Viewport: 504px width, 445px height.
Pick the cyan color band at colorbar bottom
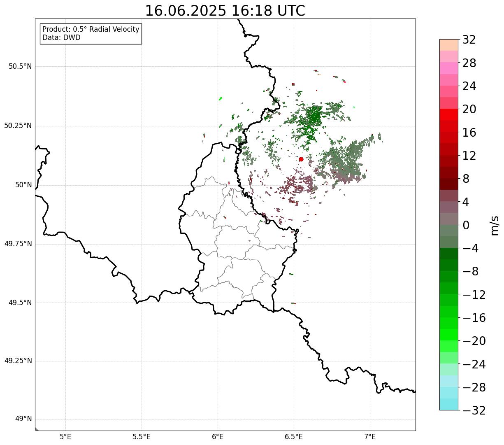[x=449, y=404]
